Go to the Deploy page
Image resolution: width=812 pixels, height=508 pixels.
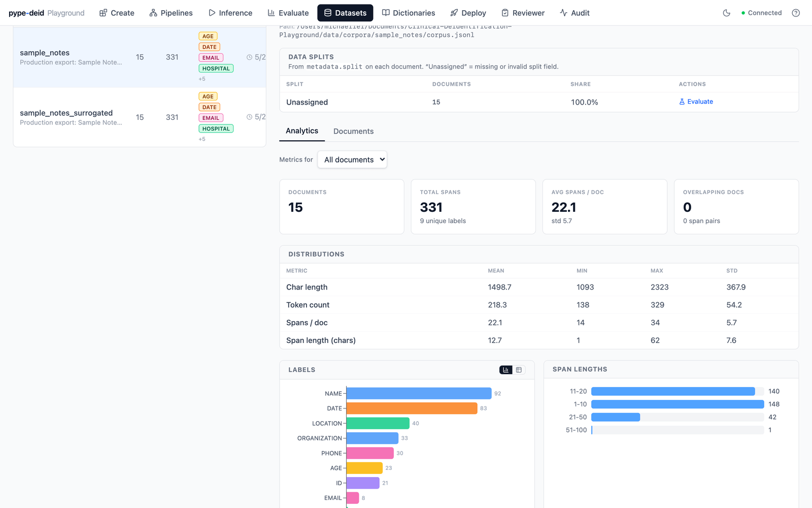468,13
